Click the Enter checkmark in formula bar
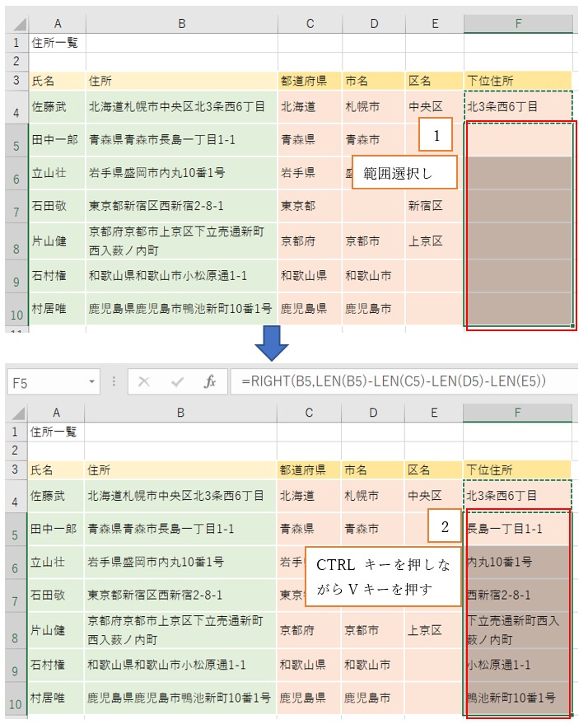Screen dimensions: 588x724 (x=177, y=382)
